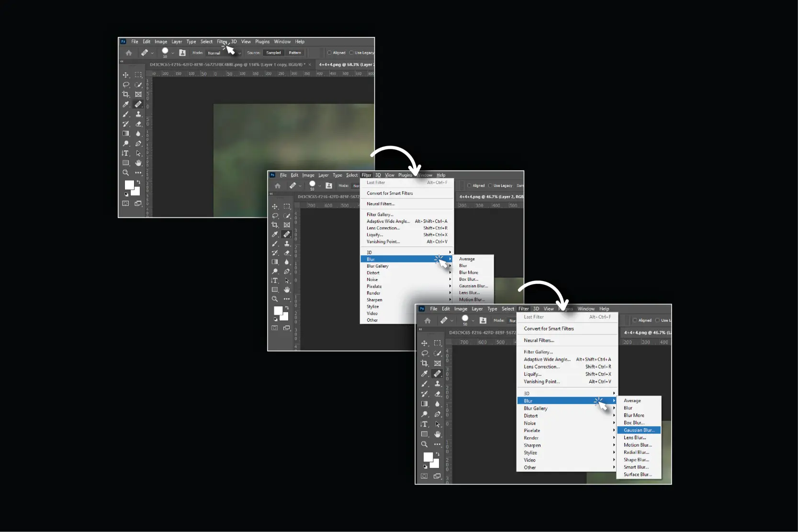Select the Brush tool in top-left window
The width and height of the screenshot is (798, 532).
125,114
